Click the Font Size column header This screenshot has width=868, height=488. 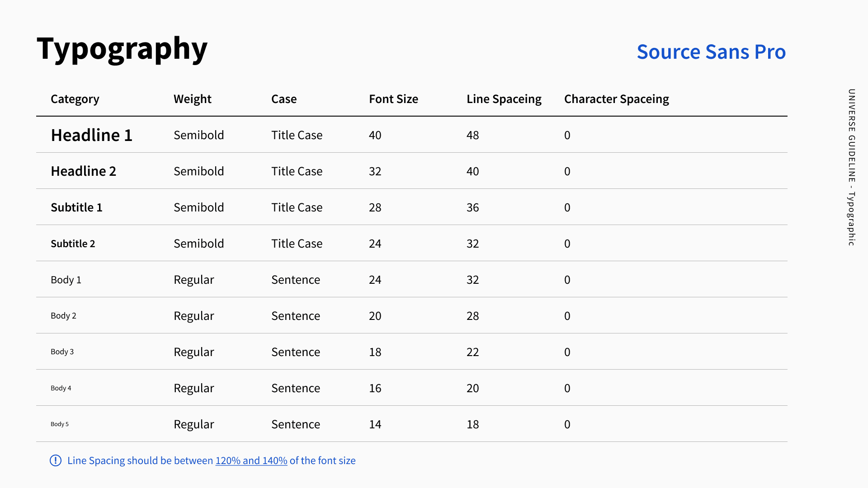tap(393, 99)
